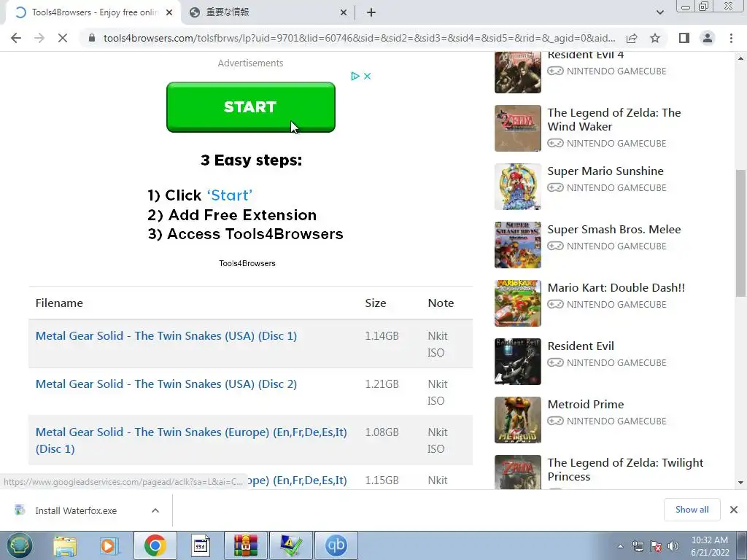747x560 pixels.
Task: Click the Mario Kart Double Dash cover thumbnail
Action: pos(518,303)
